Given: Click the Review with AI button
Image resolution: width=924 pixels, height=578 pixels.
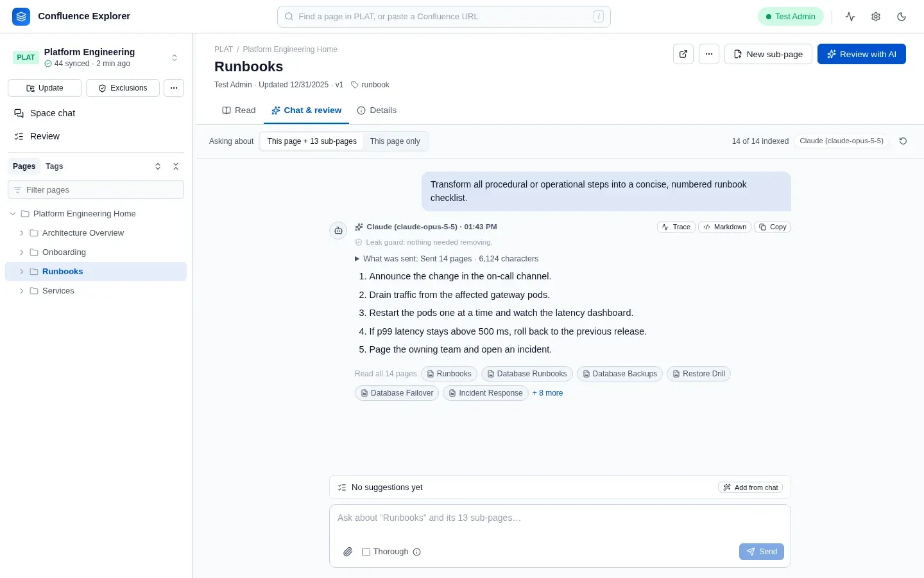Looking at the screenshot, I should tap(862, 54).
